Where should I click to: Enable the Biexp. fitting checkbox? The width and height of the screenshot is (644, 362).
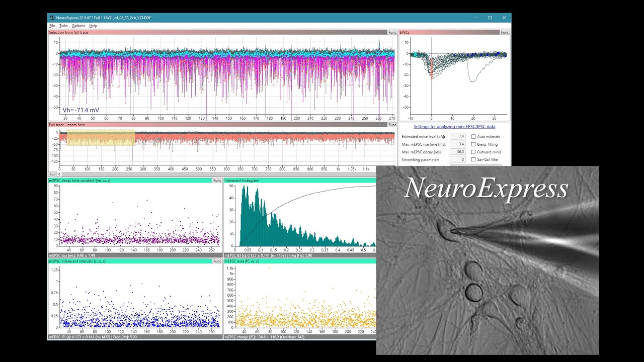[x=473, y=144]
